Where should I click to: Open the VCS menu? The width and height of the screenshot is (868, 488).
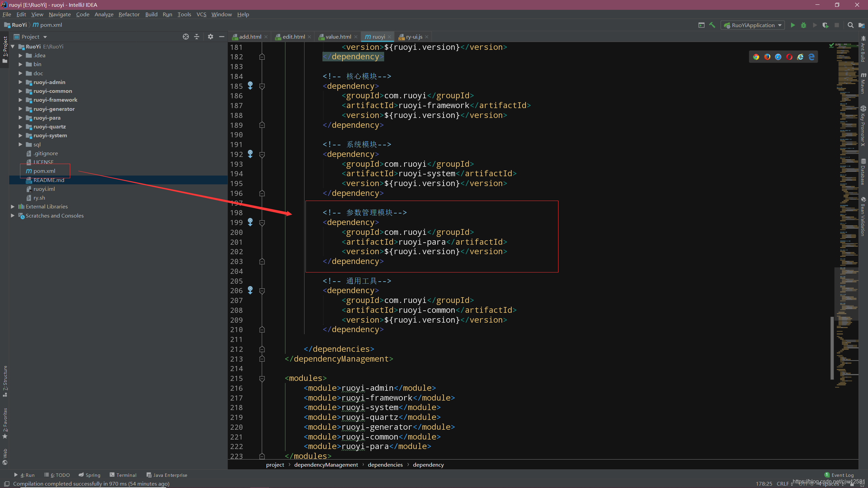[x=201, y=14]
